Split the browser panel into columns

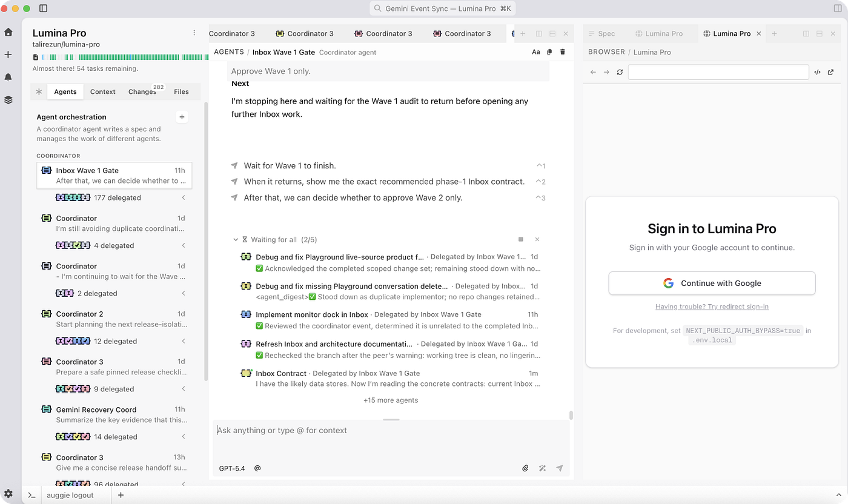point(806,34)
